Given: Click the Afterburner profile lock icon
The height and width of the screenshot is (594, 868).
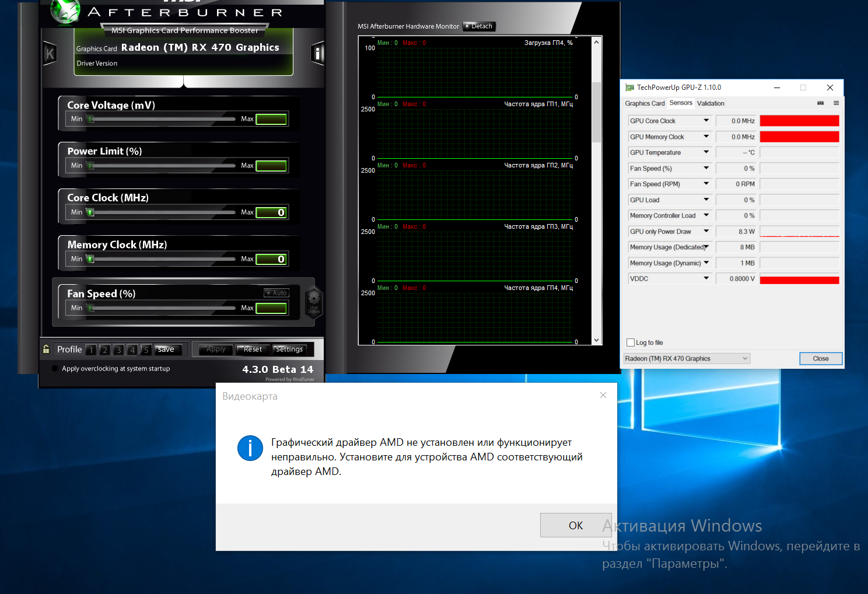Looking at the screenshot, I should (x=46, y=349).
